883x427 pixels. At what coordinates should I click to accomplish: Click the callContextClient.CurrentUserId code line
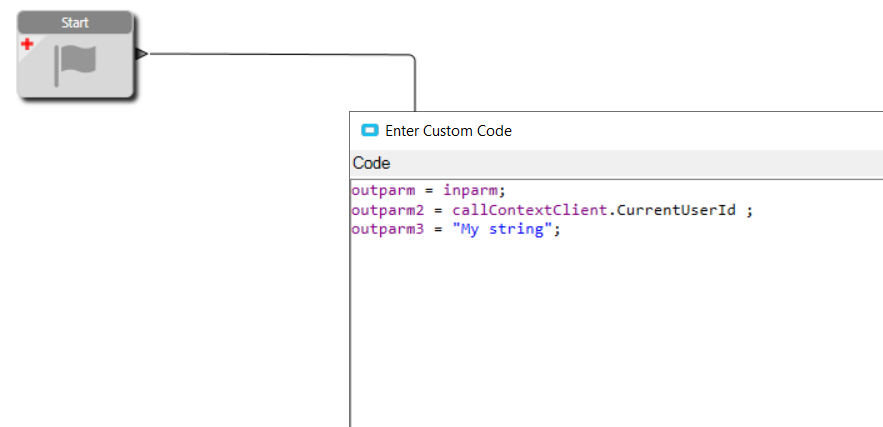[x=552, y=210]
